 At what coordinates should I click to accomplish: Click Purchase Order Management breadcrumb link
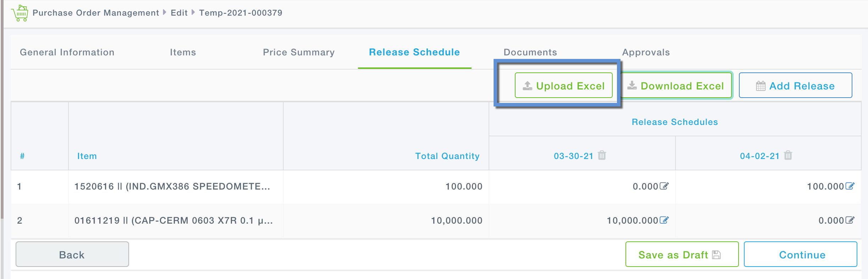click(96, 13)
